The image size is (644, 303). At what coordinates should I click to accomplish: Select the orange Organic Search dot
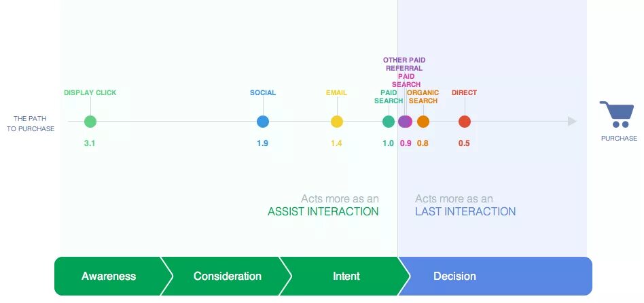(x=423, y=122)
